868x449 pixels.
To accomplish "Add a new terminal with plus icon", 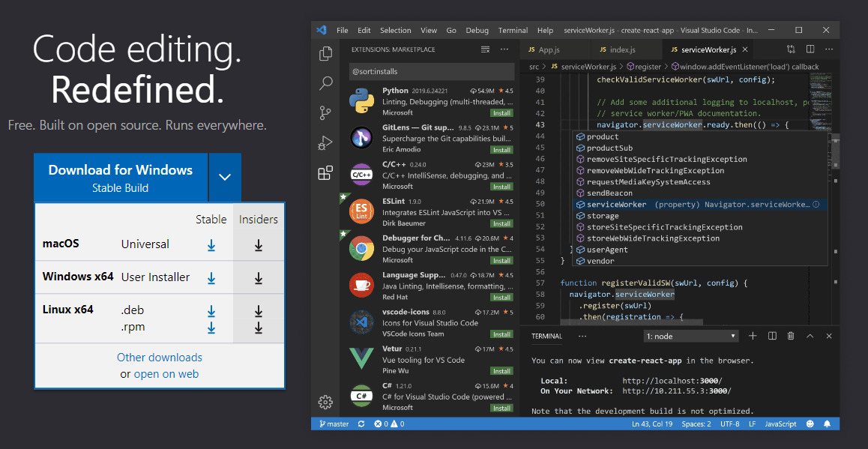I will pos(753,336).
